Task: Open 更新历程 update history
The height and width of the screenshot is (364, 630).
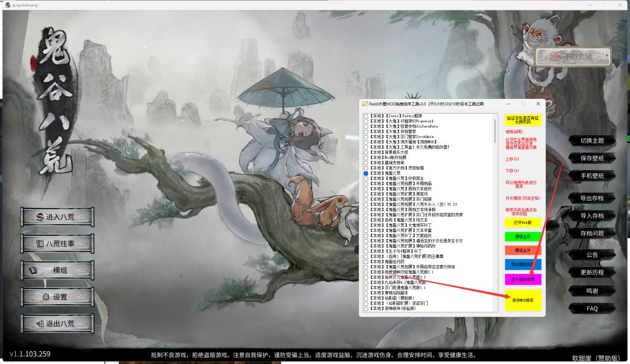Action: 592,272
